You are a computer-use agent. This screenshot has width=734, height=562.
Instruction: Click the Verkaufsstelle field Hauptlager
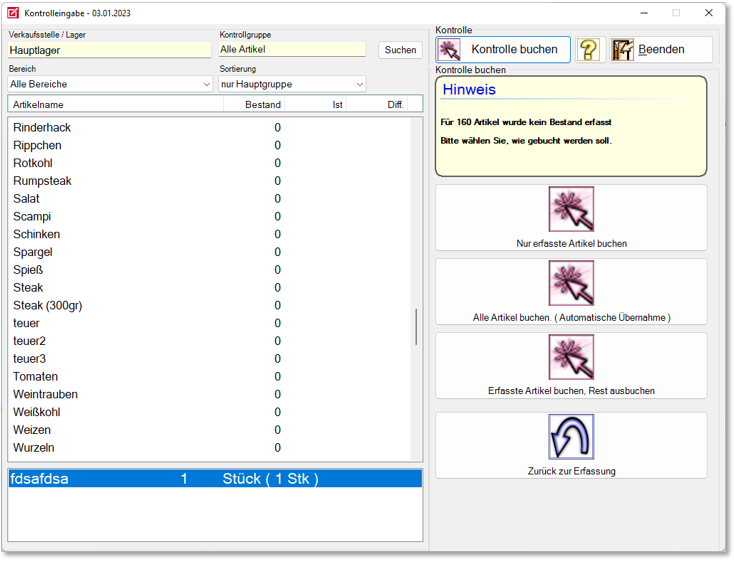click(110, 50)
